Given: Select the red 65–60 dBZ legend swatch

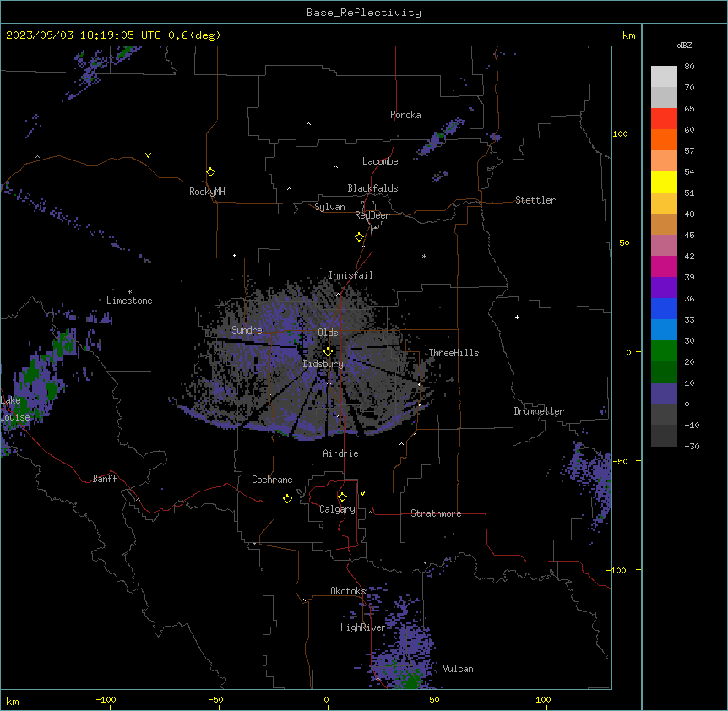Looking at the screenshot, I should point(664,119).
